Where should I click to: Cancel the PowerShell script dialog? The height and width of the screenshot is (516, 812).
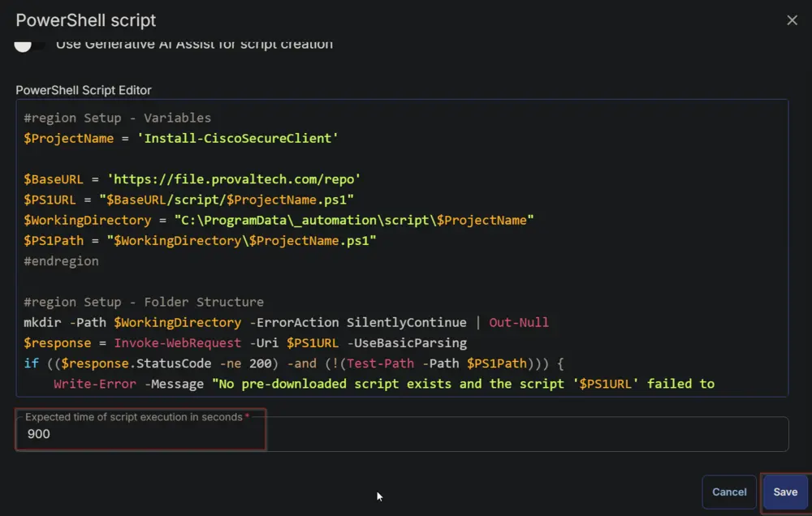[729, 492]
